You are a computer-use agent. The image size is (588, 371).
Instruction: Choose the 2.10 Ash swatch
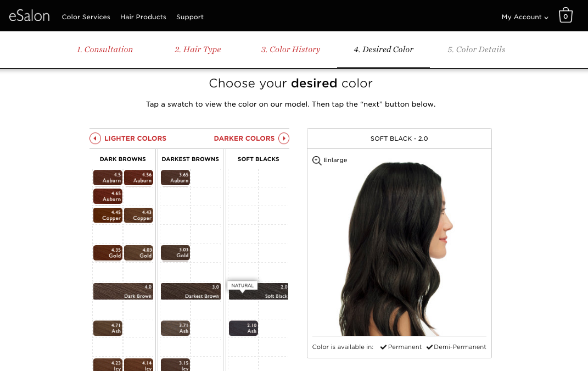pyautogui.click(x=243, y=328)
